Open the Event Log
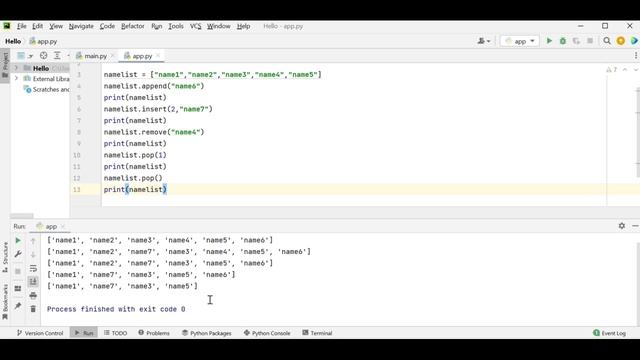Image resolution: width=640 pixels, height=360 pixels. click(x=609, y=333)
